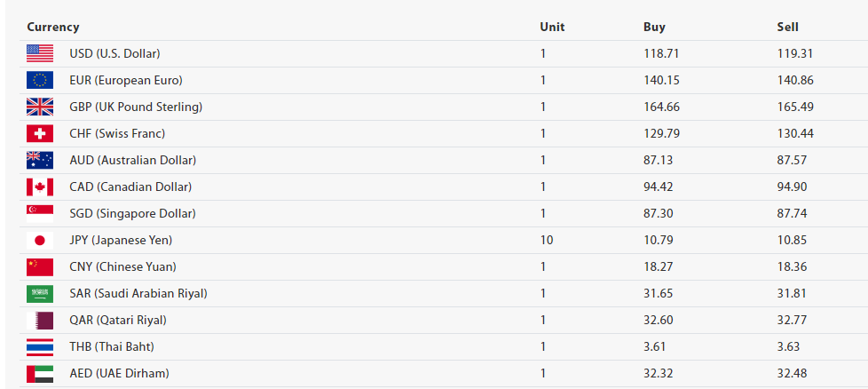Click the Swiss flag icon

(x=40, y=133)
